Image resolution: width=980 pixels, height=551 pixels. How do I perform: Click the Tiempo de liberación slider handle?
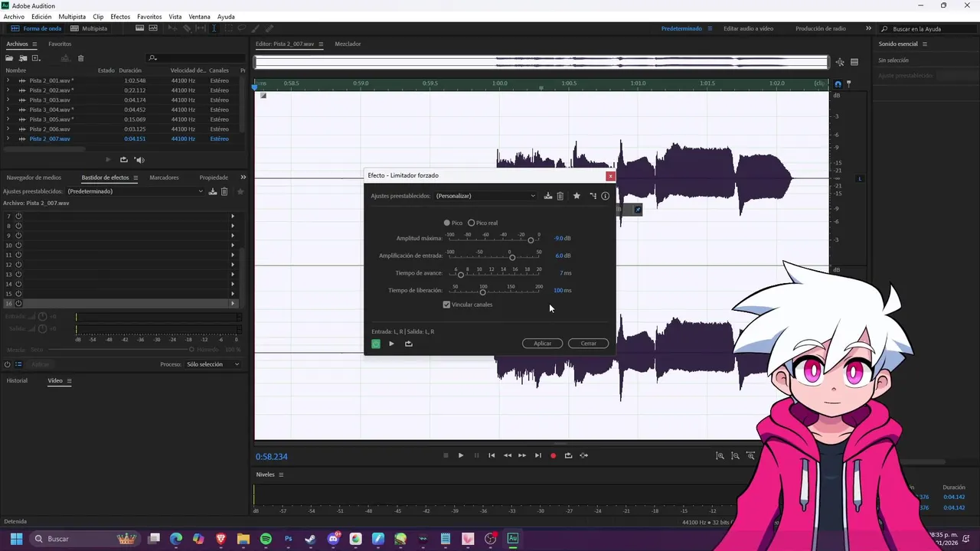[x=482, y=292]
